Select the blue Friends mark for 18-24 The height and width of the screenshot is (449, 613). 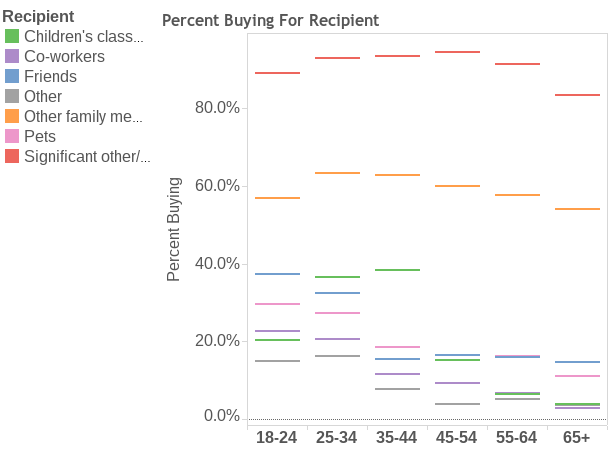[x=278, y=274]
